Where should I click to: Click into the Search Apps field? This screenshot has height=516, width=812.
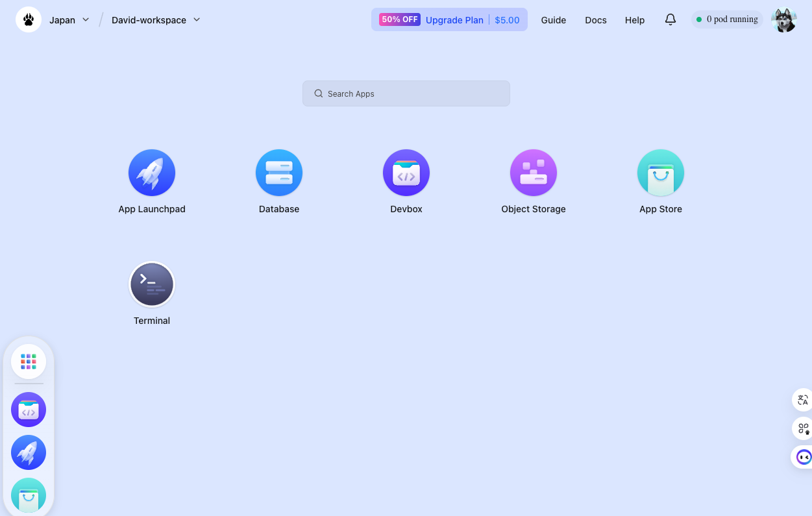[406, 93]
